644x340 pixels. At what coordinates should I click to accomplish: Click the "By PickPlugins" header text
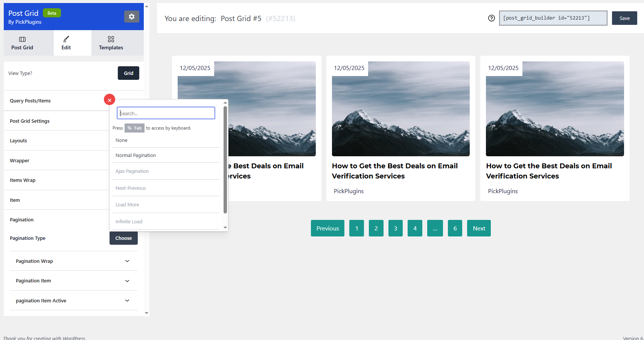pyautogui.click(x=25, y=22)
